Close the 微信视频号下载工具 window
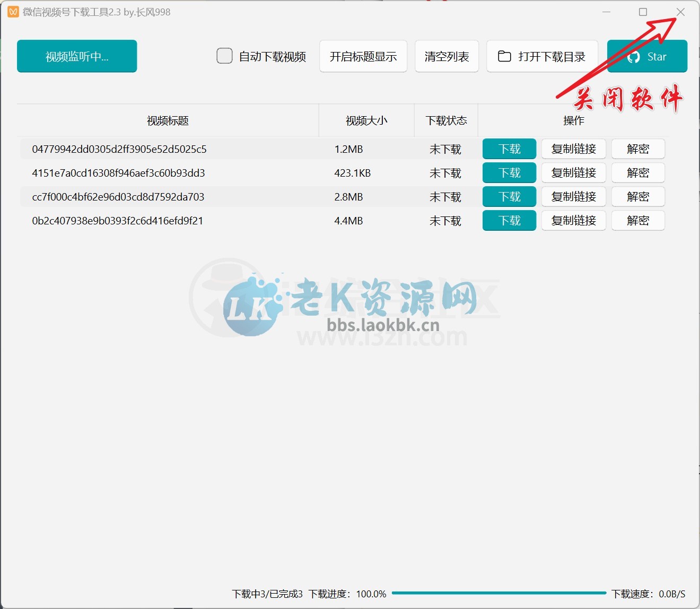This screenshot has height=609, width=700. [x=680, y=12]
